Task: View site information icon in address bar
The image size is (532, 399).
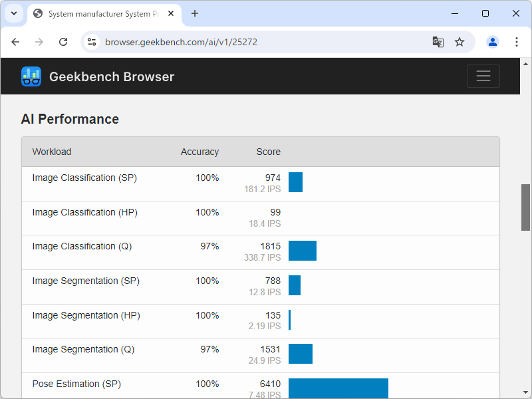Action: coord(92,42)
